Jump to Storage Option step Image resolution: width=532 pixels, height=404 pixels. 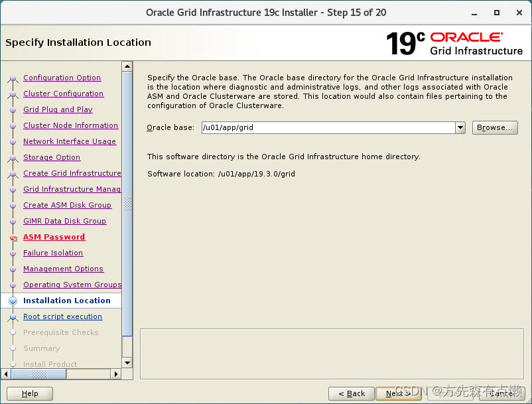point(52,157)
